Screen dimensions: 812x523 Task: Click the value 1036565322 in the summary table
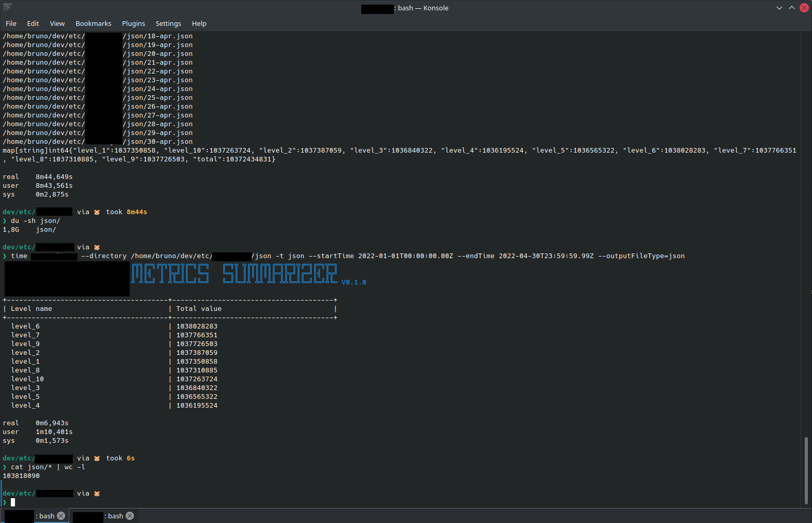pos(197,397)
